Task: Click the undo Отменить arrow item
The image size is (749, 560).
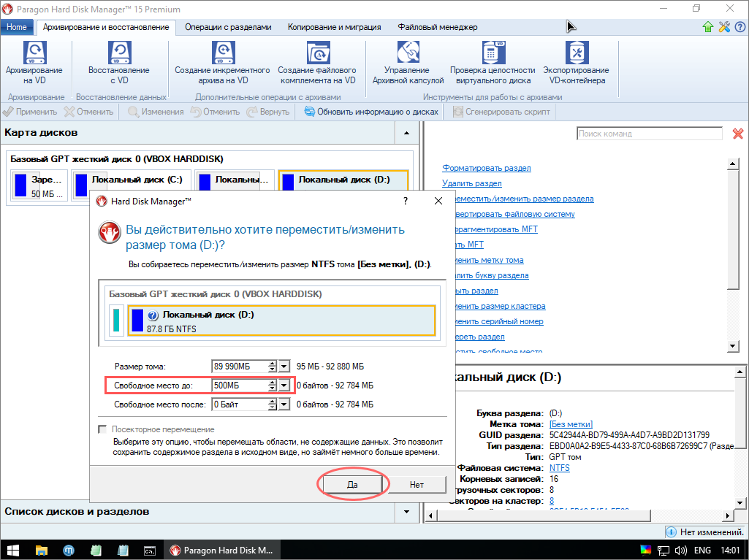Action: point(215,112)
